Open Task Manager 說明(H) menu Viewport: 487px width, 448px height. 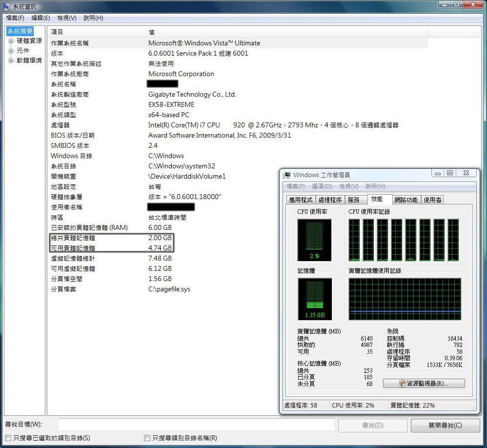pos(375,186)
